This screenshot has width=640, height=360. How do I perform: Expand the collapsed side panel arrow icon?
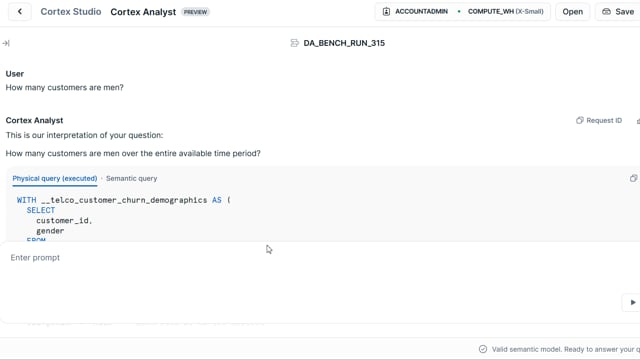(6, 43)
